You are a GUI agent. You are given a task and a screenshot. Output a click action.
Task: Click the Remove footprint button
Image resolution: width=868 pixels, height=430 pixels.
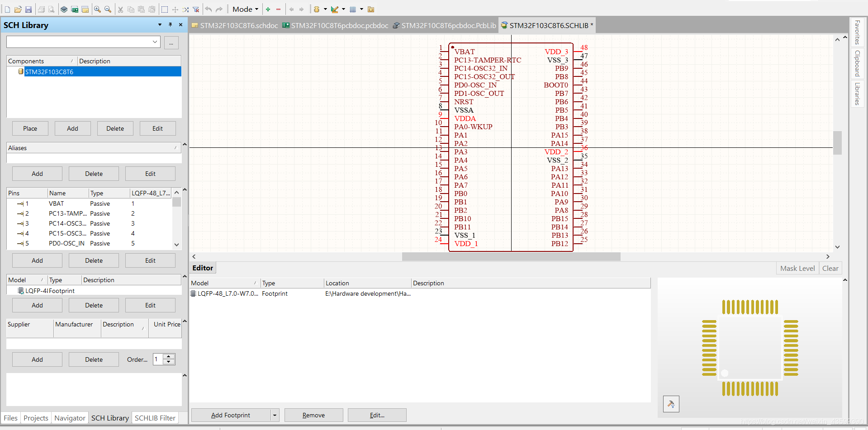313,415
